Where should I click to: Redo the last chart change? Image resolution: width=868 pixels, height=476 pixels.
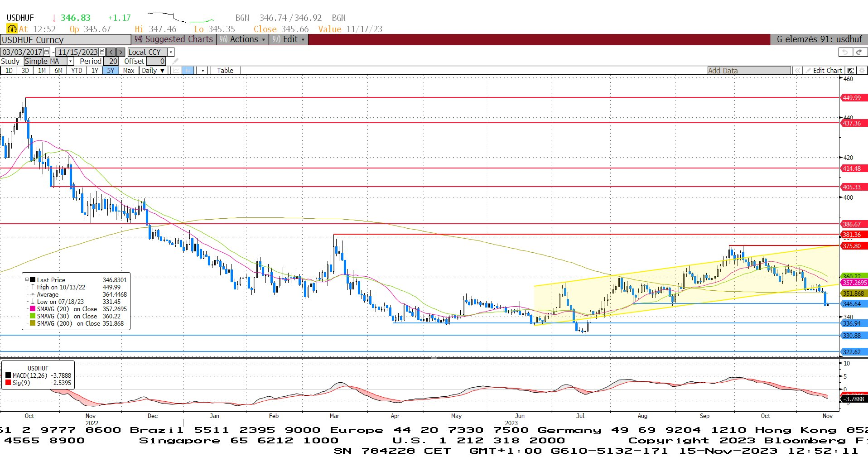click(859, 52)
